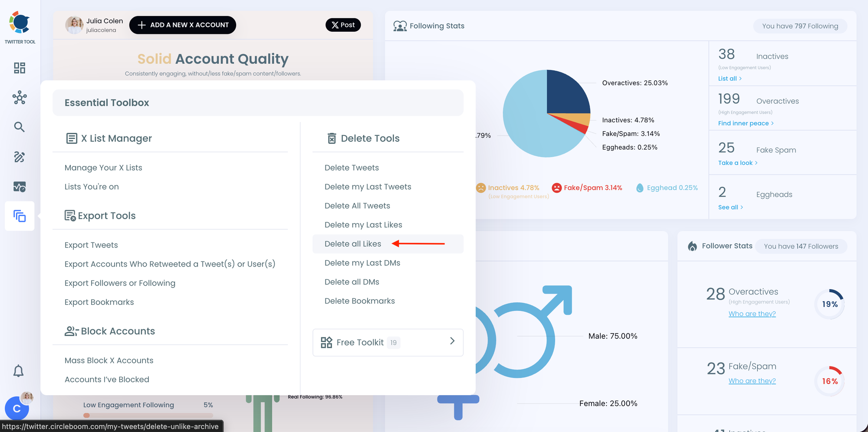868x432 pixels.
Task: Follow the 'Find inner peace' link
Action: click(745, 123)
